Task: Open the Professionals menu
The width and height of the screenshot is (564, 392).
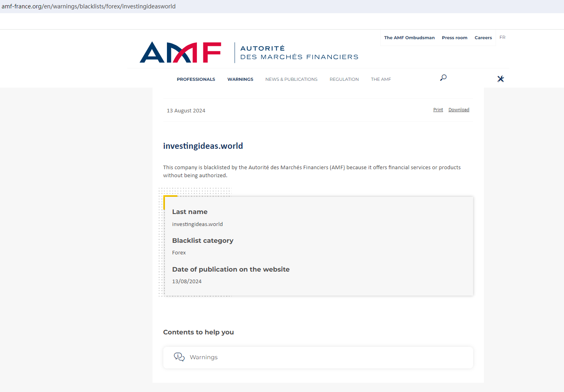Action: coord(196,79)
